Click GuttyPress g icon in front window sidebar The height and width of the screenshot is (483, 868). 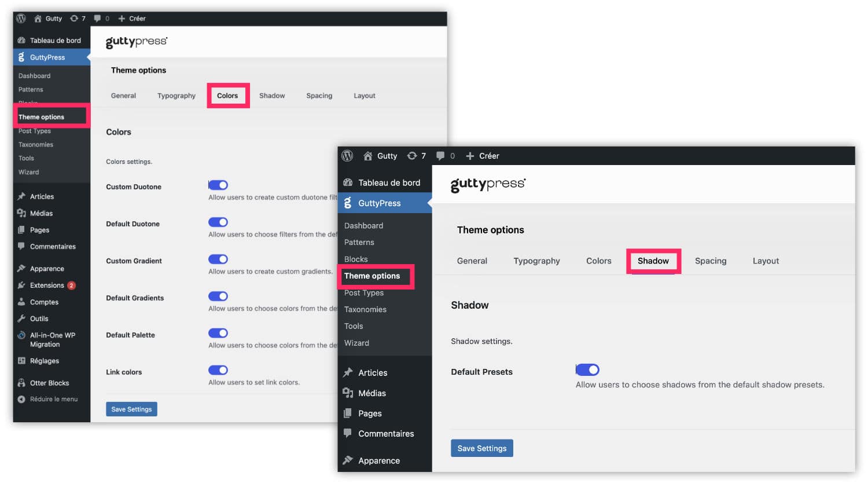coord(348,203)
